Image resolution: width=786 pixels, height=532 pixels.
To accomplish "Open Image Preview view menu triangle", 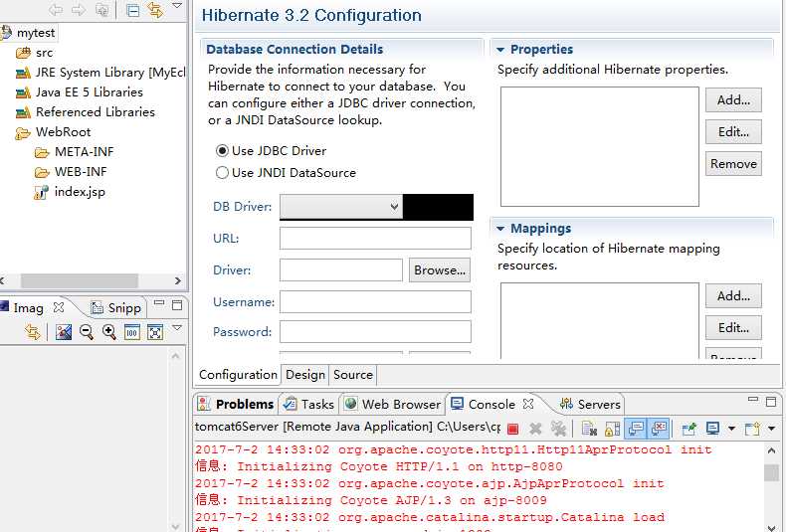I will tap(177, 327).
